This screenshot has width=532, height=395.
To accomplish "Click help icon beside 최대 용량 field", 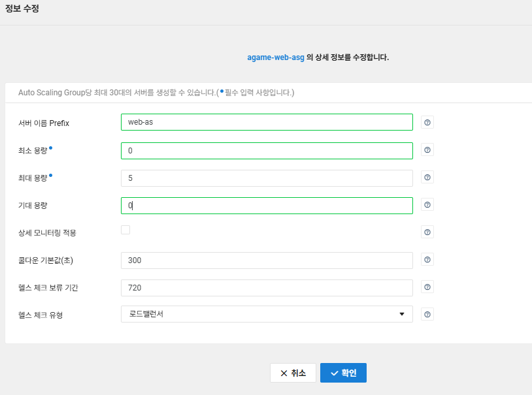I will tap(427, 178).
